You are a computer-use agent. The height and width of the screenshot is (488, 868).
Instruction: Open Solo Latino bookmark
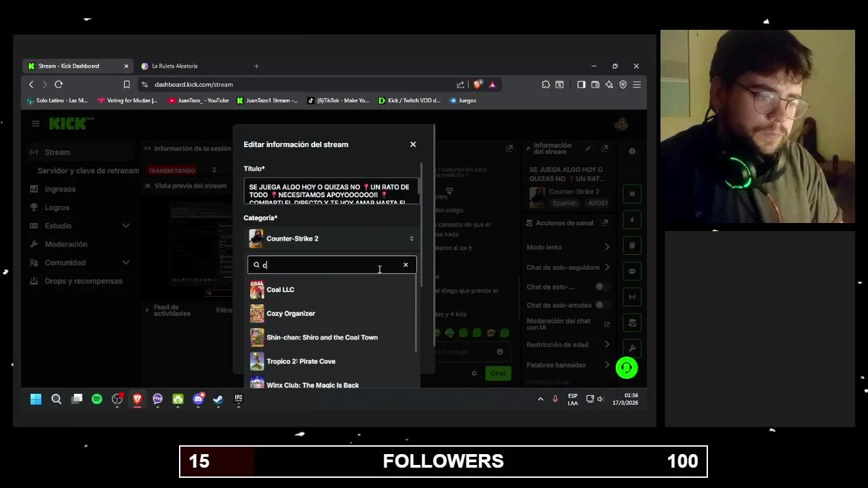(57, 100)
